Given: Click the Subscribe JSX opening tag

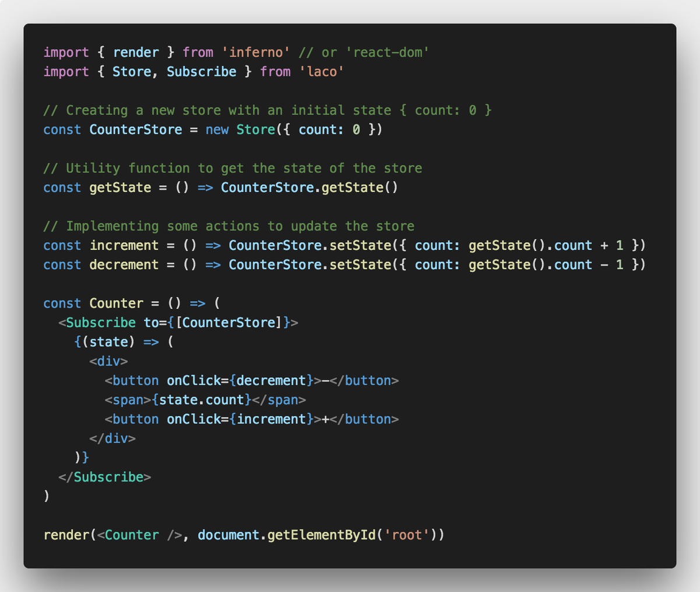Looking at the screenshot, I should click(x=100, y=322).
